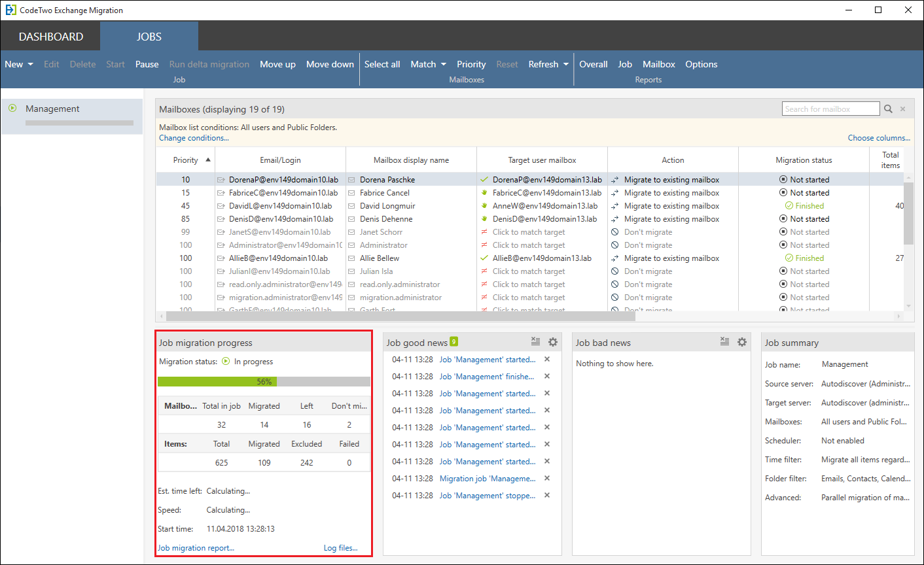
Task: Click read.only.administrator display name
Action: 400,284
